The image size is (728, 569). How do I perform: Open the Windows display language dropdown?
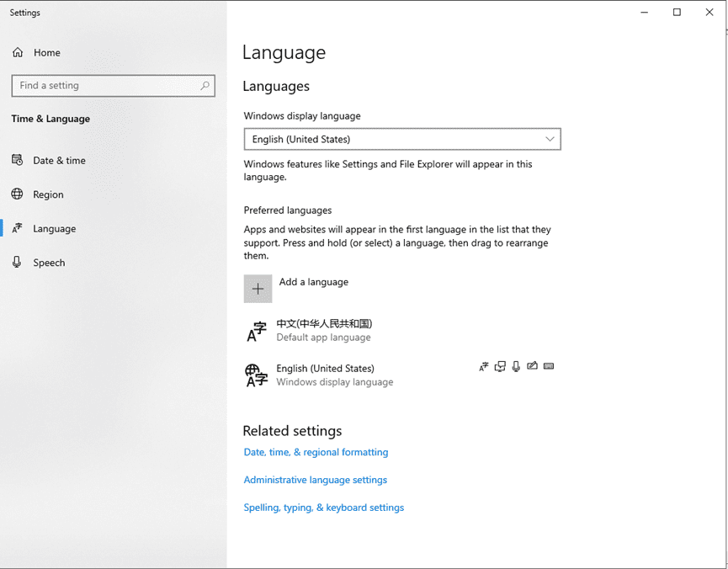pos(401,140)
